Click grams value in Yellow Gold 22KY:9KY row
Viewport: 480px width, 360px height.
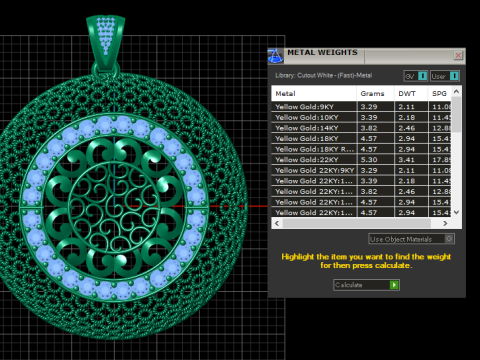375,170
